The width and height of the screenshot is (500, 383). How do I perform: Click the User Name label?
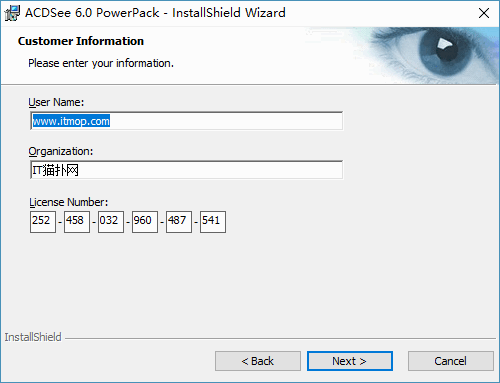56,102
